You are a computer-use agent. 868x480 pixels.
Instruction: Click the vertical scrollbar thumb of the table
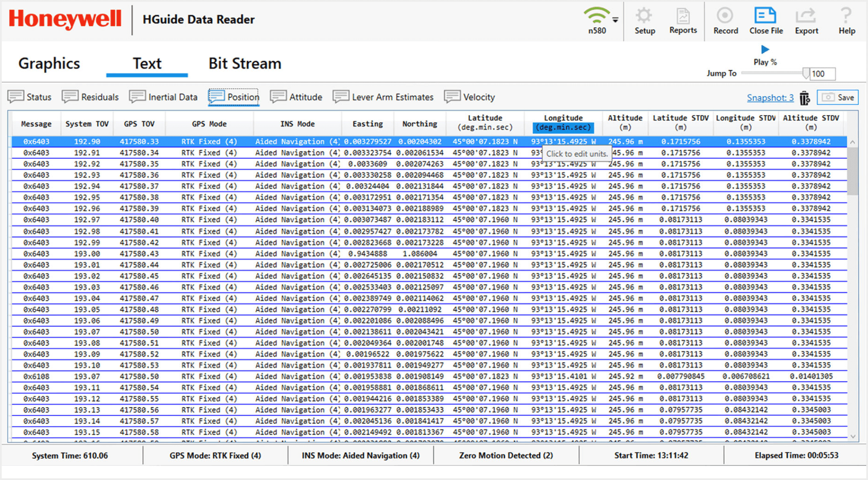[853, 171]
